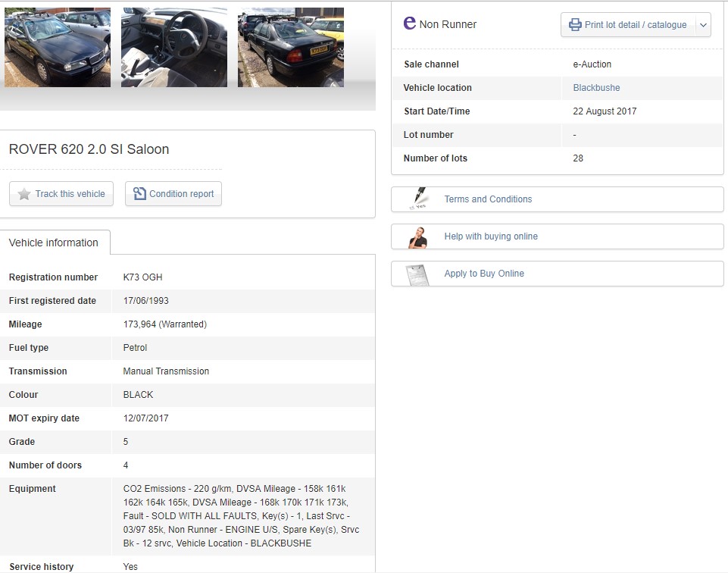The width and height of the screenshot is (728, 573).
Task: Expand the Print lot detail dropdown arrow
Action: (704, 25)
